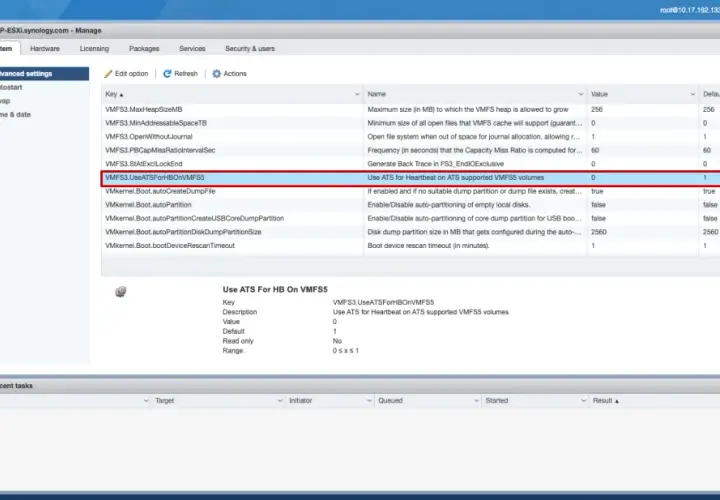
Task: Click value 256 in MaxHeapSizeMB row
Action: 597,110
